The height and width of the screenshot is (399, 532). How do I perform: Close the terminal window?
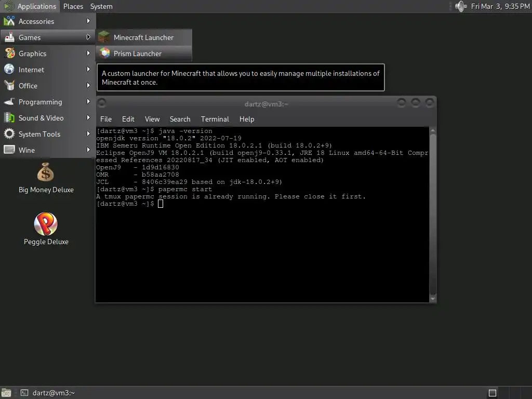[430, 102]
